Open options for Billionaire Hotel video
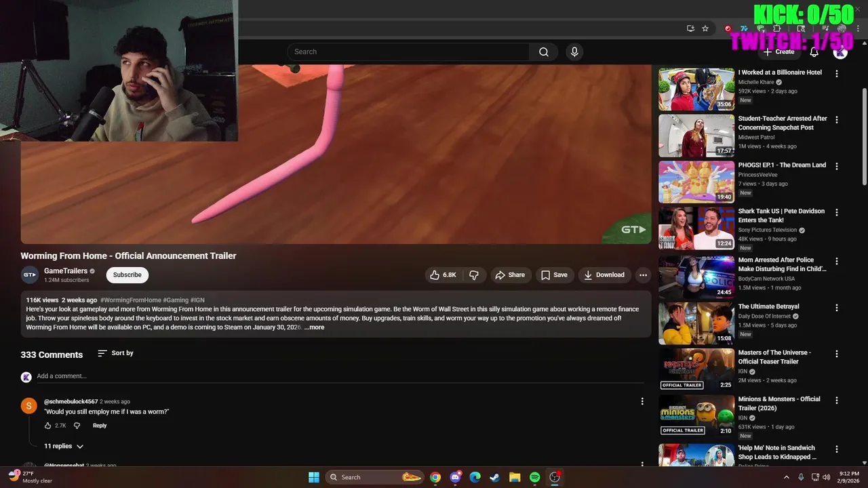Screen dimensions: 868x488 836,73
